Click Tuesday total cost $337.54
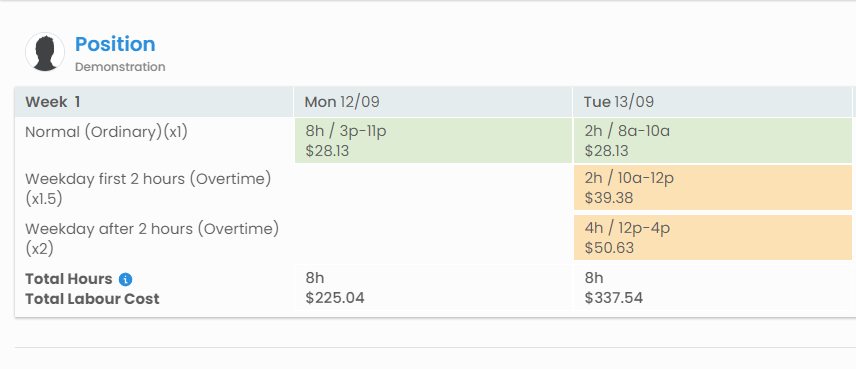856x369 pixels. [x=614, y=298]
